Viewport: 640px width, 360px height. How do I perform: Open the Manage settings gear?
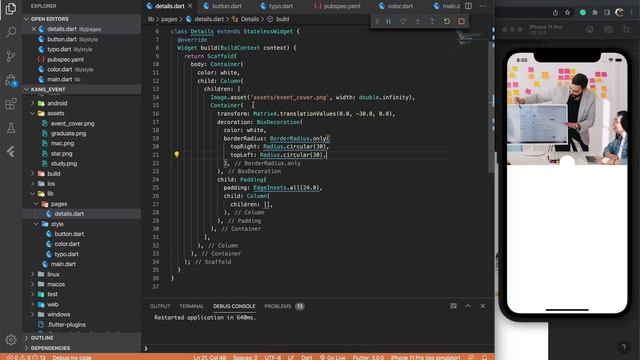point(11,339)
